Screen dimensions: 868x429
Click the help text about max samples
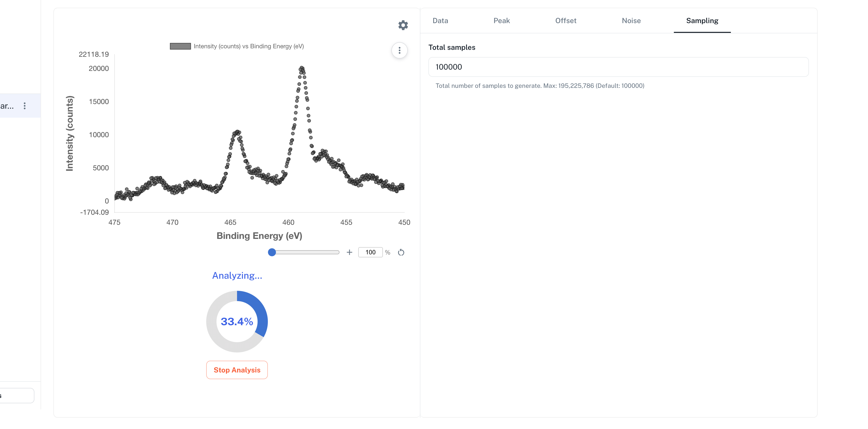(540, 86)
